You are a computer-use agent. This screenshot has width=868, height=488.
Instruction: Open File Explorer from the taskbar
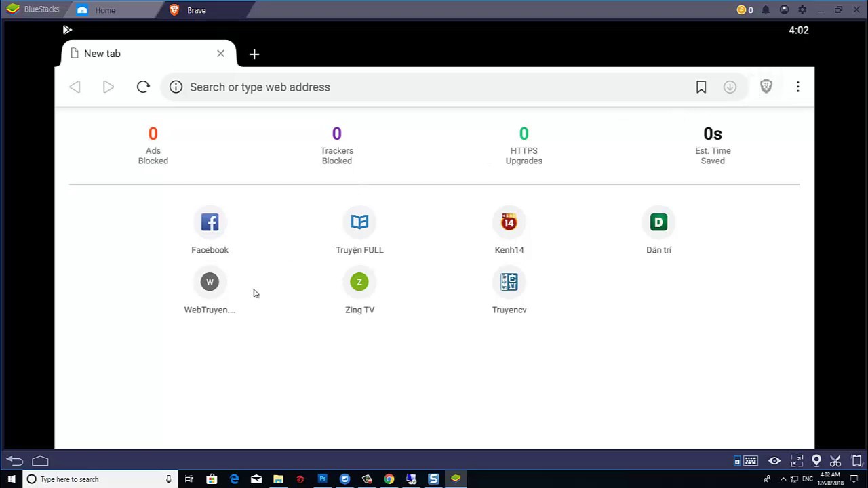click(x=278, y=479)
